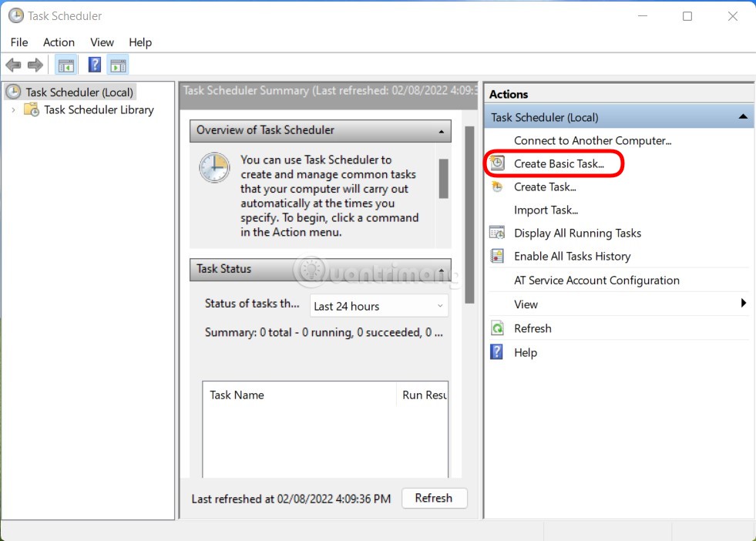Viewport: 756px width, 541px height.
Task: Click the large clock icon in the Overview section
Action: (214, 168)
